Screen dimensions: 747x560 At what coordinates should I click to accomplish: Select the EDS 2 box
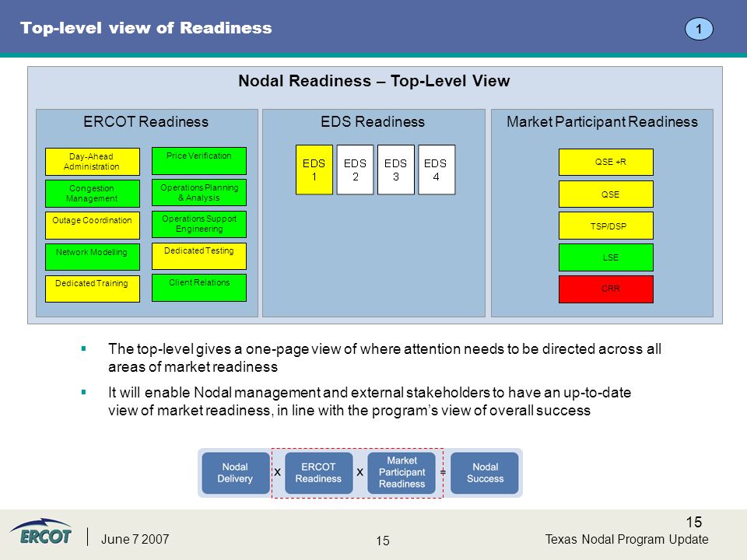pos(356,170)
